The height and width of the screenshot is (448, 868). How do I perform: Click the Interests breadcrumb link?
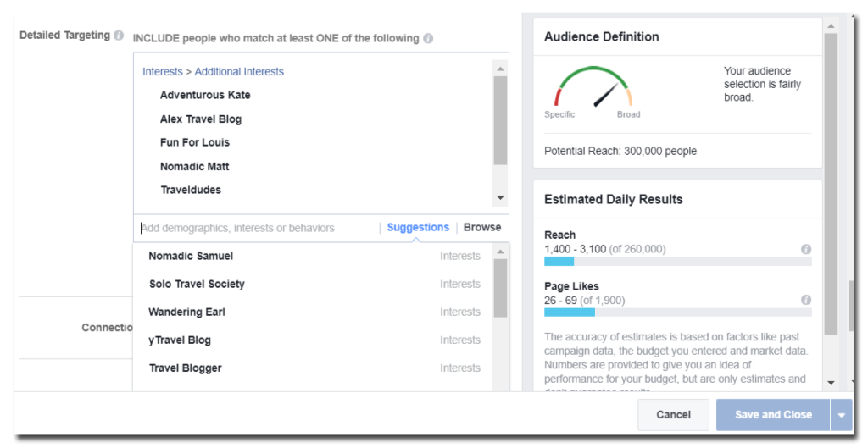(x=162, y=72)
